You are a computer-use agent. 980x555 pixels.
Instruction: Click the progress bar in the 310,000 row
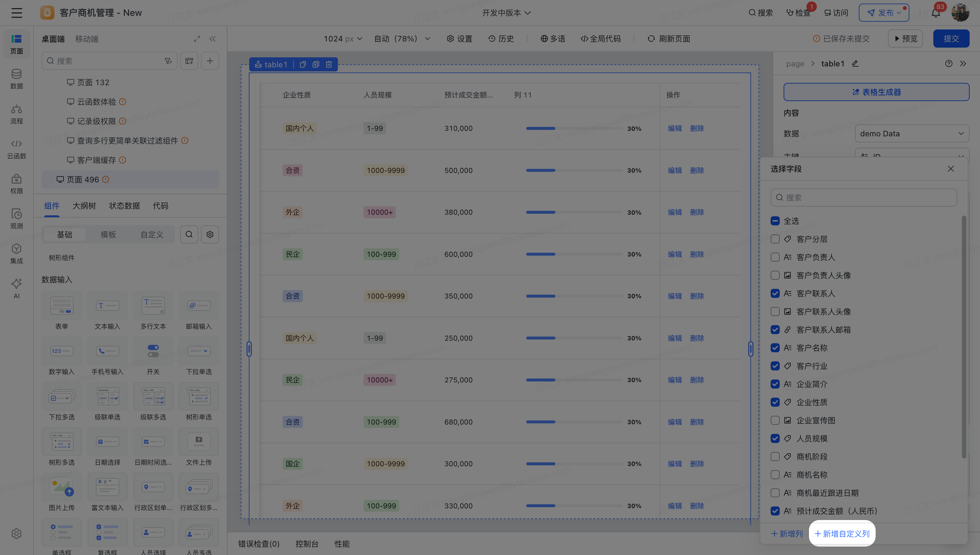point(574,129)
